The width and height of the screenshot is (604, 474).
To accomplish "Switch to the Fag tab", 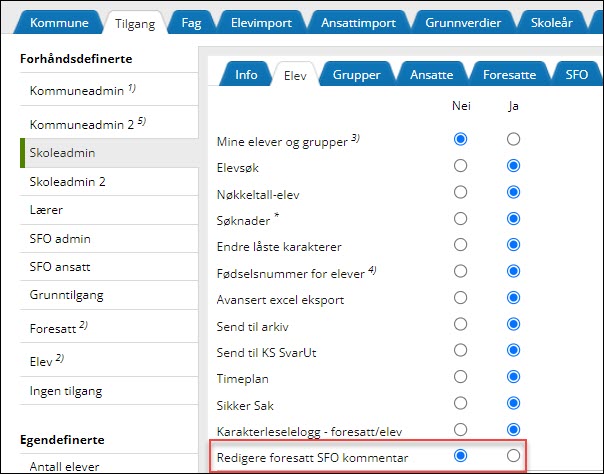I will click(x=192, y=22).
